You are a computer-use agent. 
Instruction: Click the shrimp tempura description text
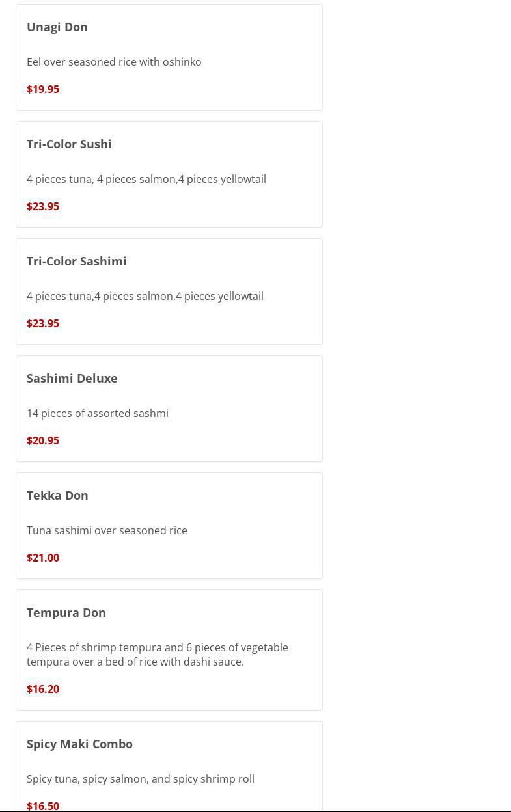tap(157, 655)
